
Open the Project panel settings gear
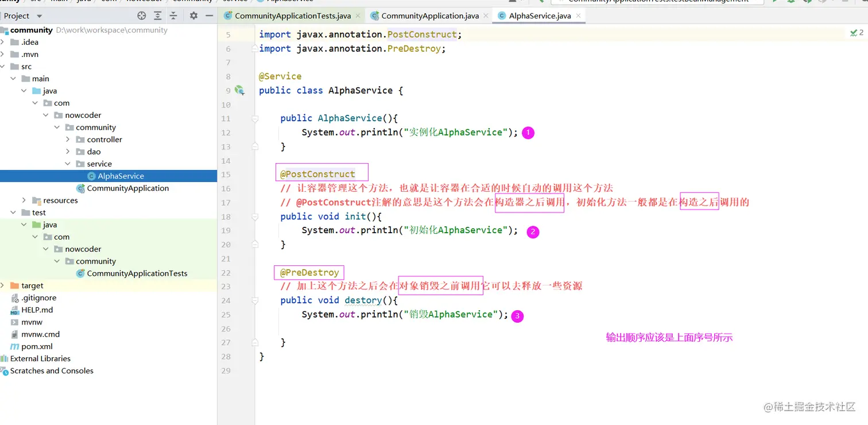[x=193, y=16]
